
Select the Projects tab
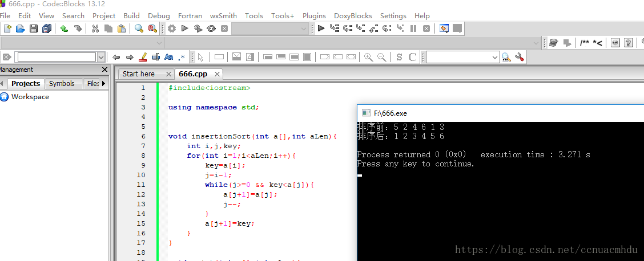26,84
